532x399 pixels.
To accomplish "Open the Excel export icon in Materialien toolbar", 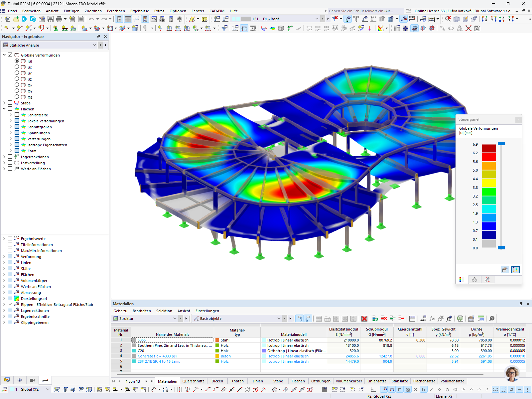I will (x=460, y=319).
